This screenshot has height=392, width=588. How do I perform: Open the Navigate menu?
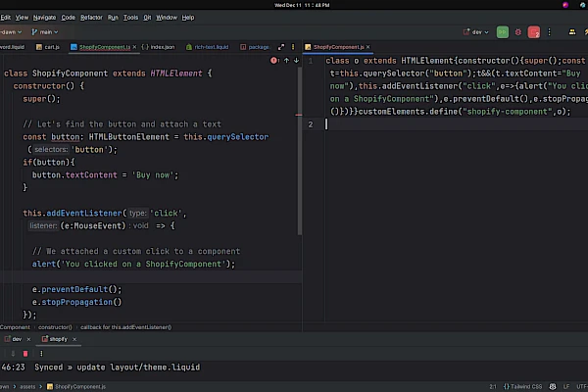click(44, 17)
